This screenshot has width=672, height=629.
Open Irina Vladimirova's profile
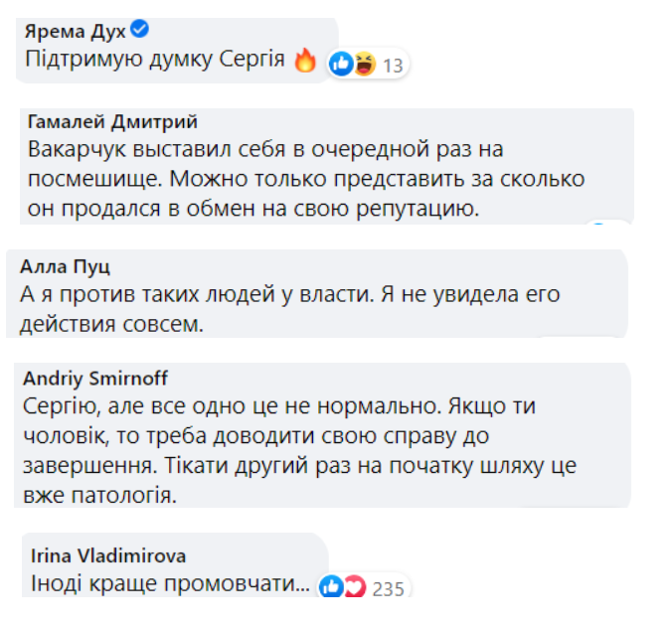(x=108, y=555)
